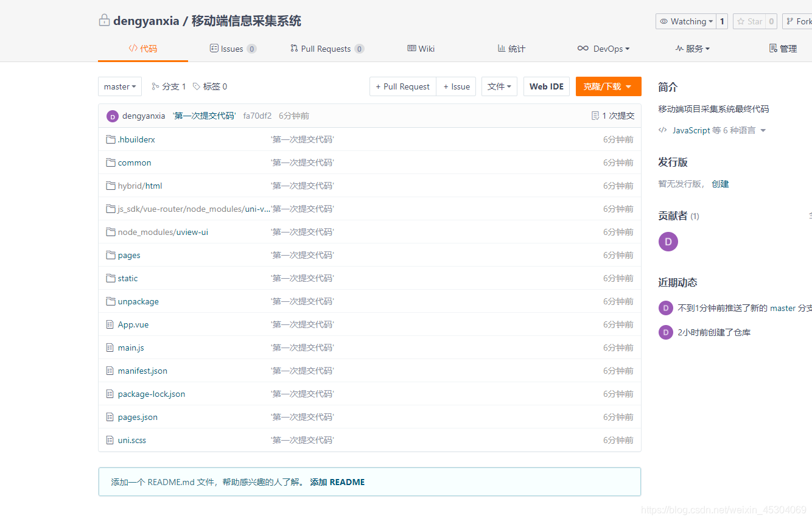
Task: Click the pages folder icon
Action: tap(111, 255)
